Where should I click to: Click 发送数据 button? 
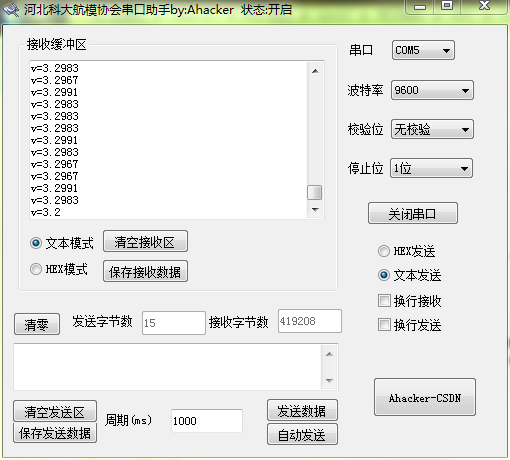(302, 410)
